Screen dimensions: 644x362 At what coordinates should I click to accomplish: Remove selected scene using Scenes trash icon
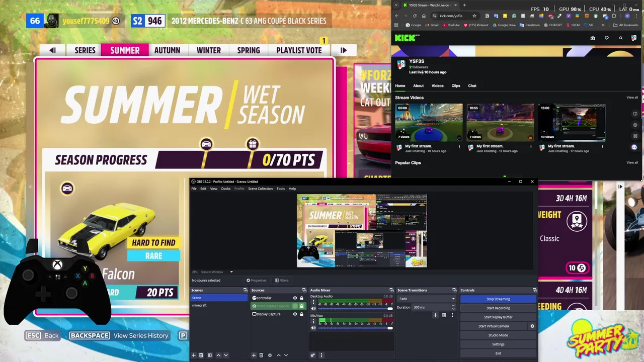coord(201,355)
